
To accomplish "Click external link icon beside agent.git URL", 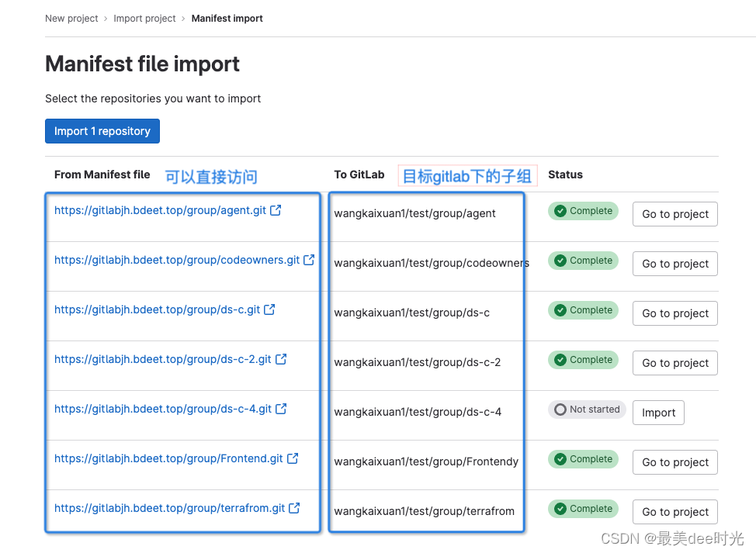I will 276,210.
